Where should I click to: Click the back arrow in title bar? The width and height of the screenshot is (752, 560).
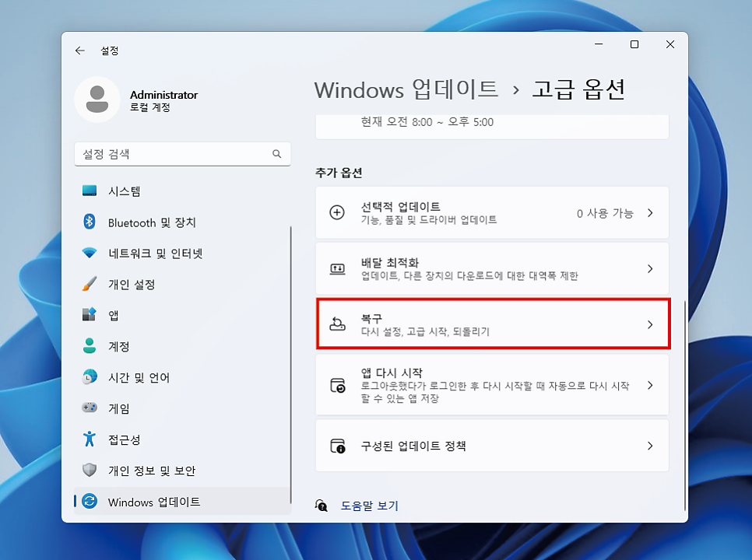click(80, 51)
